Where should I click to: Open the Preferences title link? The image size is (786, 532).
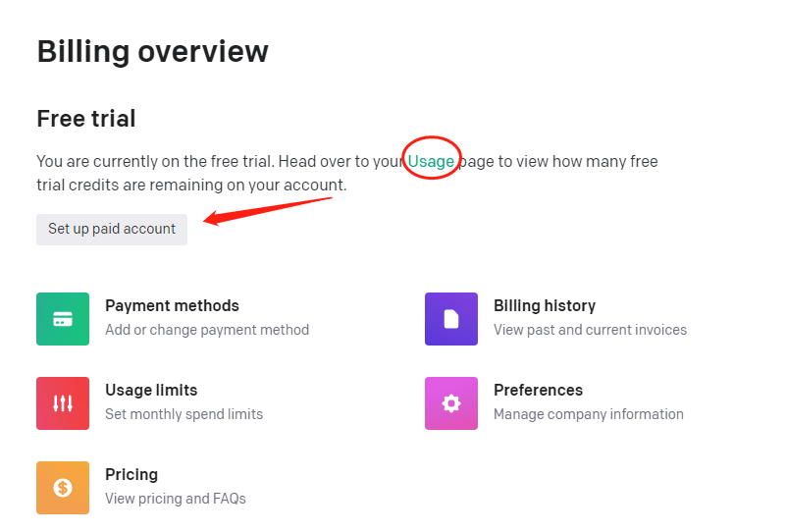[x=538, y=391]
